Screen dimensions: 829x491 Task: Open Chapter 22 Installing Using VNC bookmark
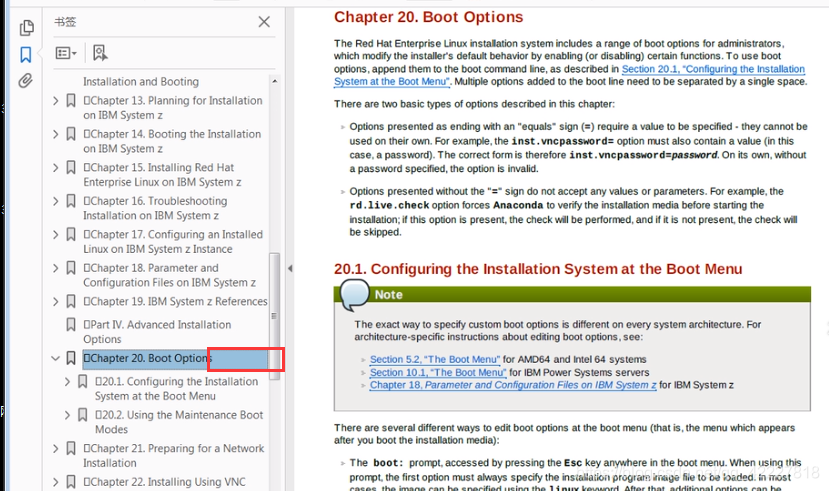click(x=164, y=482)
